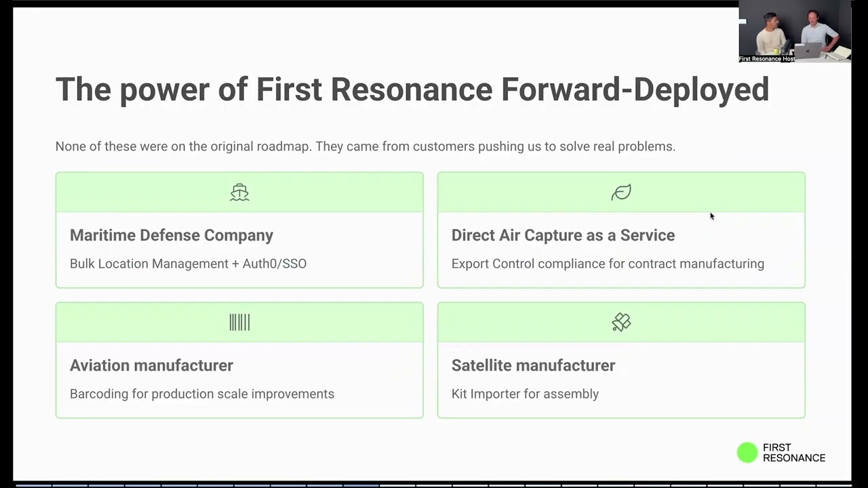Click the barcode icon on Aviation card
Viewport: 868px width, 488px height.
click(239, 323)
